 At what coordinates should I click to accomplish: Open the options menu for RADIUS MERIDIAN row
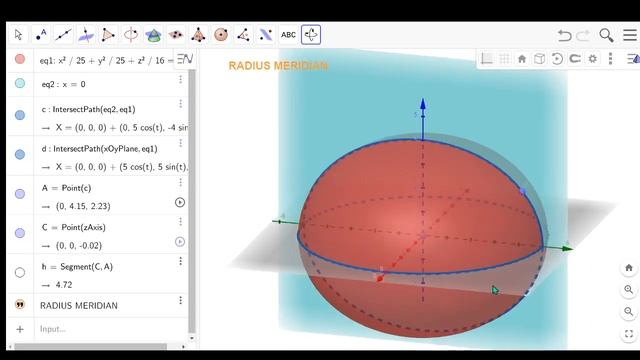tap(180, 300)
